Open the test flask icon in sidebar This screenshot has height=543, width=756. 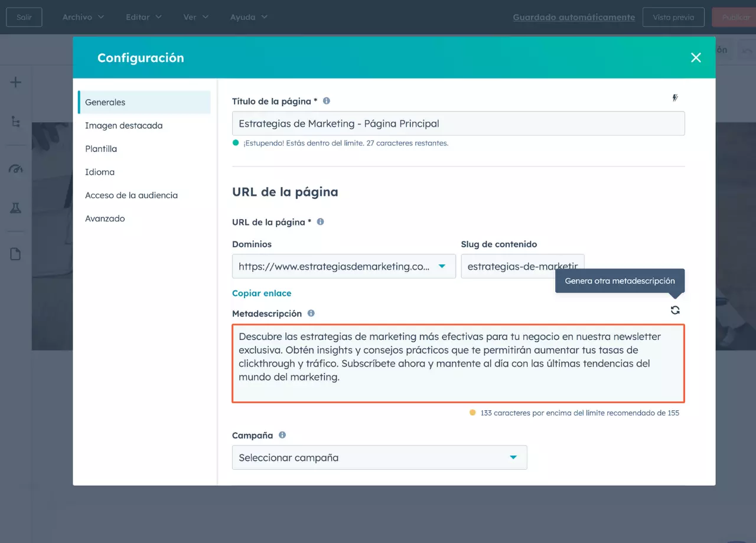pyautogui.click(x=16, y=208)
